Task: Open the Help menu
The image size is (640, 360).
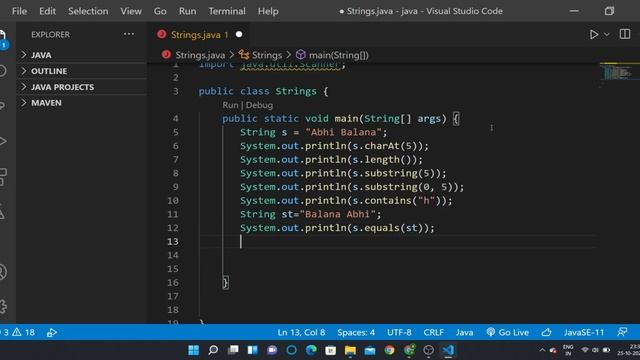Action: tap(268, 11)
